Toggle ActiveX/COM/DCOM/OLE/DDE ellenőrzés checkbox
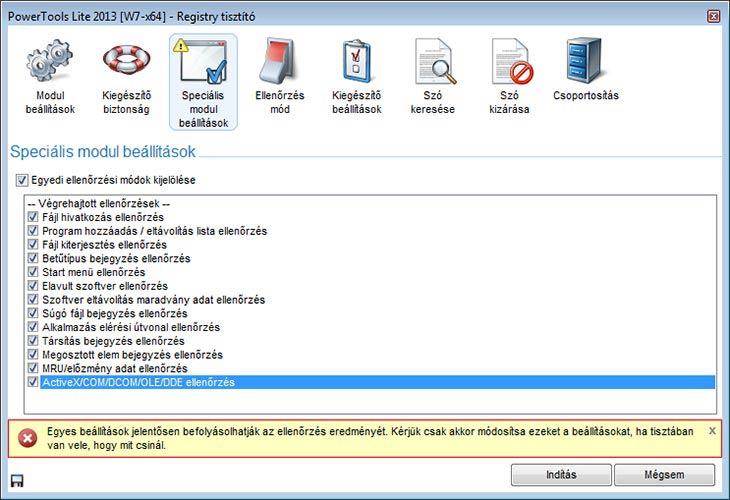The height and width of the screenshot is (500, 730). pos(33,382)
